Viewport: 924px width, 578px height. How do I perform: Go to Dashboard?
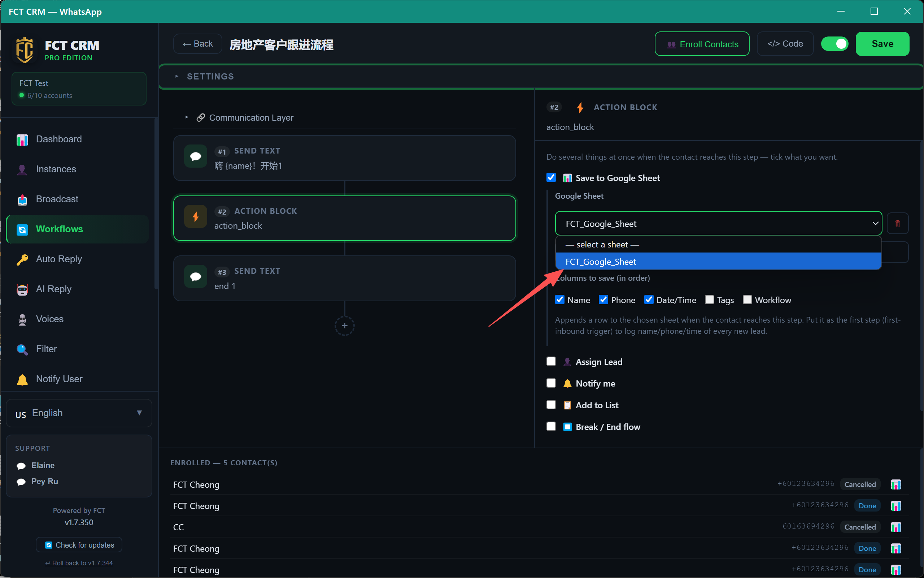point(78,139)
